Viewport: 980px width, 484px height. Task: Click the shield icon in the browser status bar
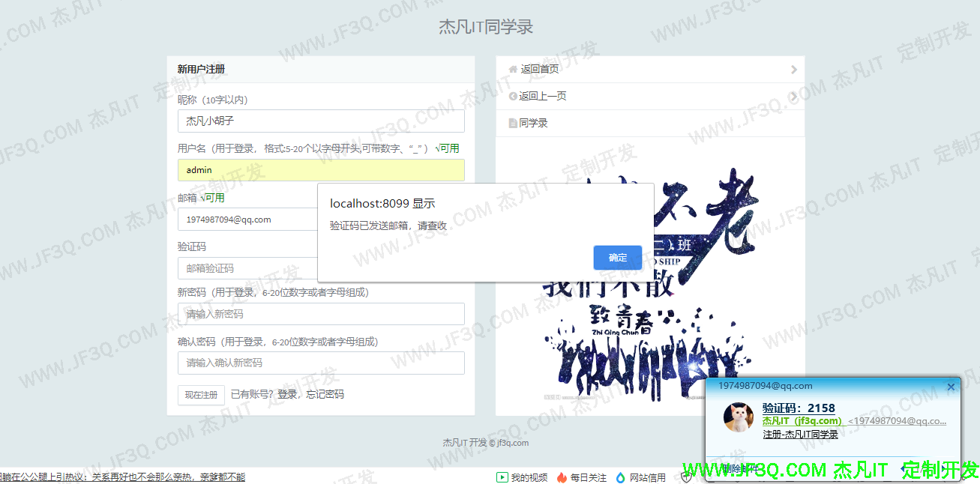686,477
